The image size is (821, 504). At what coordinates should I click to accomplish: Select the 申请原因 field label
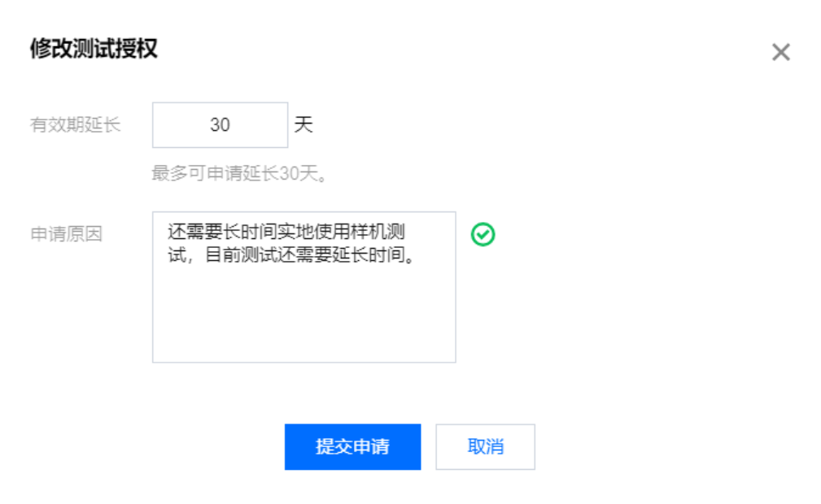pos(67,234)
